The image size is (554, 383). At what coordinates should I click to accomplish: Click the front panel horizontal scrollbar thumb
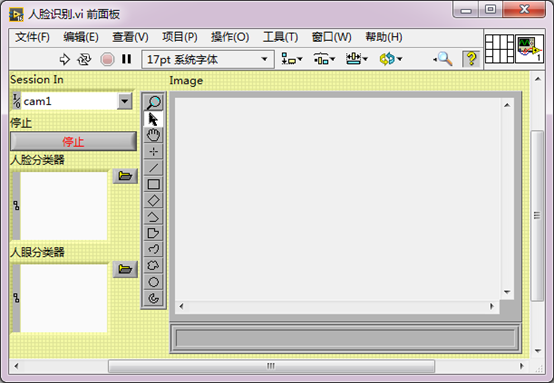point(271,366)
